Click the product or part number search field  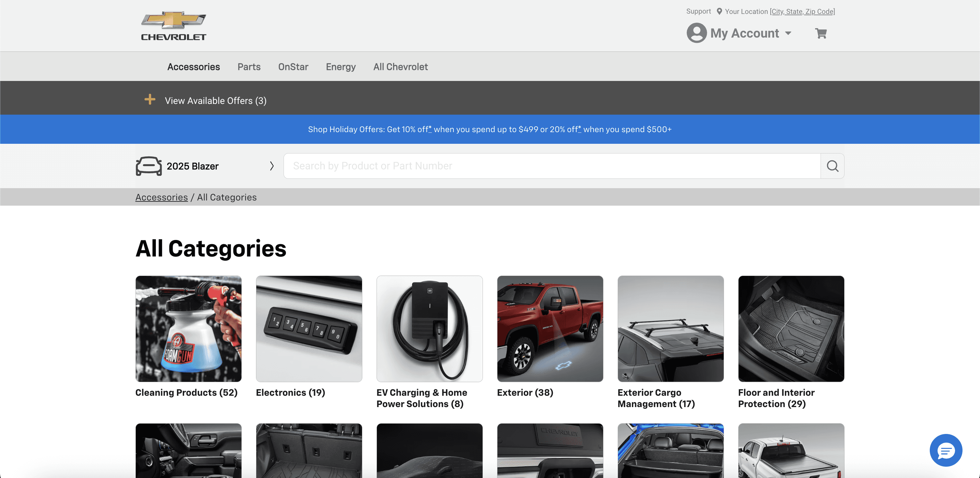click(x=552, y=166)
